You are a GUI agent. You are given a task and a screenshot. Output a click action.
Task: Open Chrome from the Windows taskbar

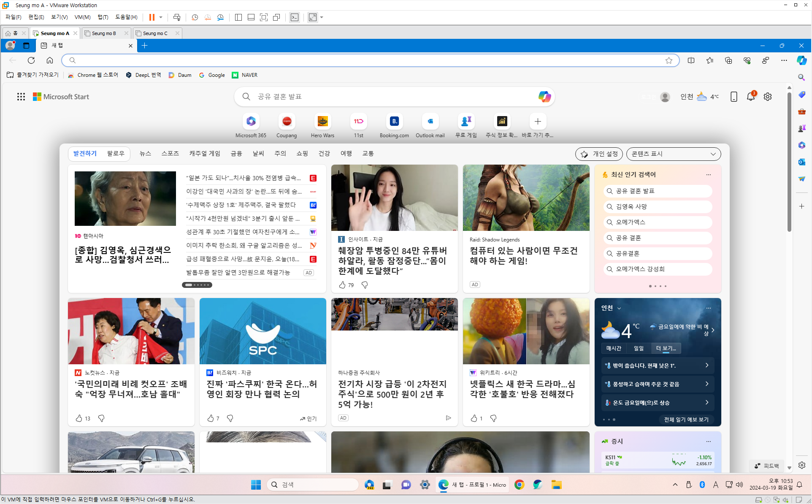519,485
